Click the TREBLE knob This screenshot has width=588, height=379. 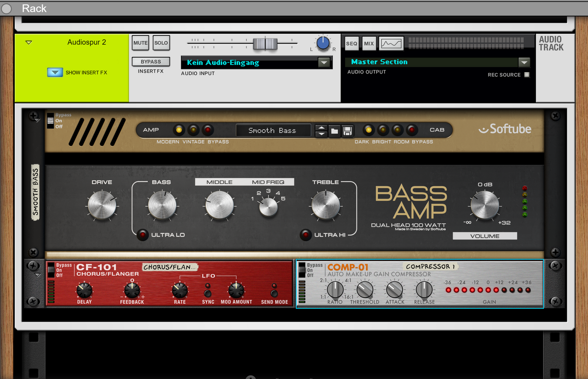click(x=326, y=205)
